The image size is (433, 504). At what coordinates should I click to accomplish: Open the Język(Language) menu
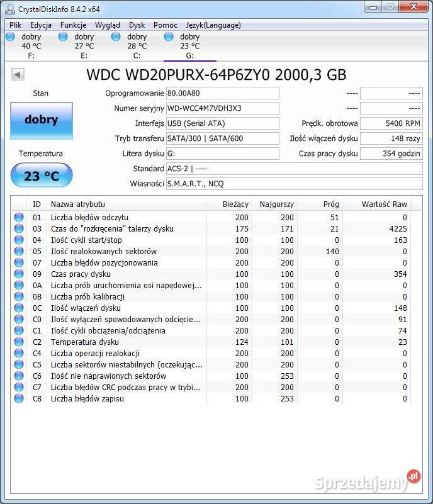tap(213, 25)
